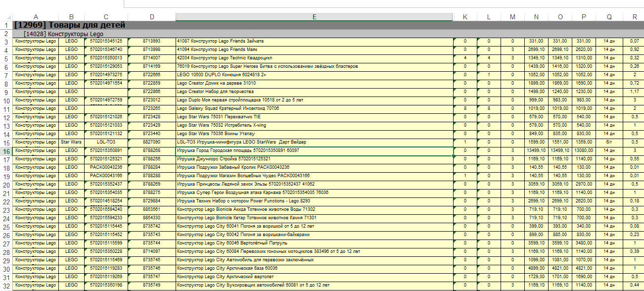Select weight cell '0,92' in column R
Image resolution: width=644 pixels, height=291 pixels.
[x=634, y=49]
